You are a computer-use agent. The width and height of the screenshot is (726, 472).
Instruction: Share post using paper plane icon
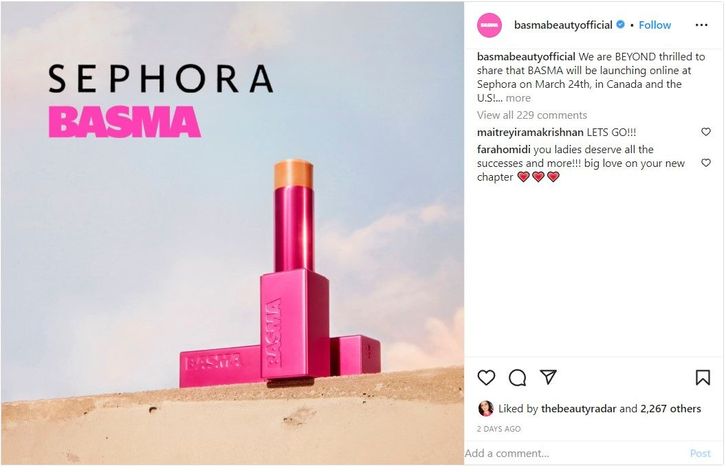pyautogui.click(x=548, y=377)
